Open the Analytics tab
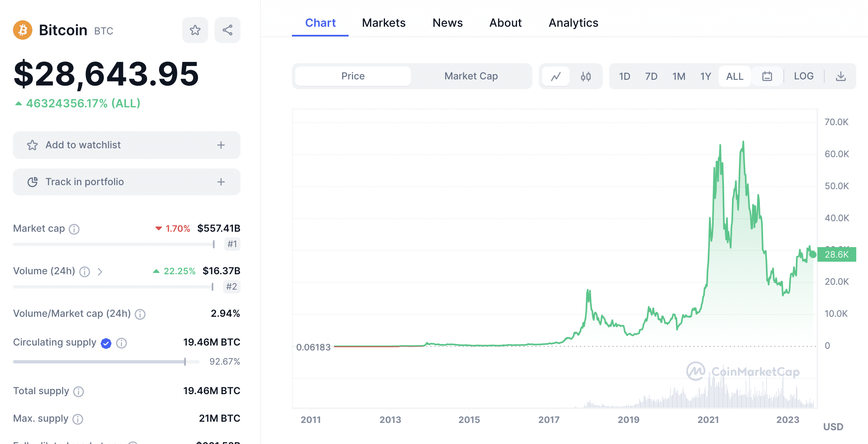 [573, 23]
